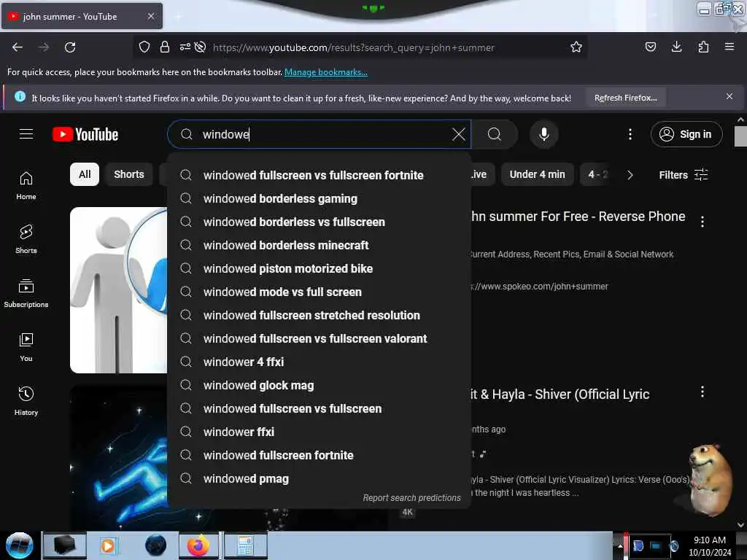The image size is (747, 560).
Task: Open the media player taskbar icon
Action: (x=108, y=545)
